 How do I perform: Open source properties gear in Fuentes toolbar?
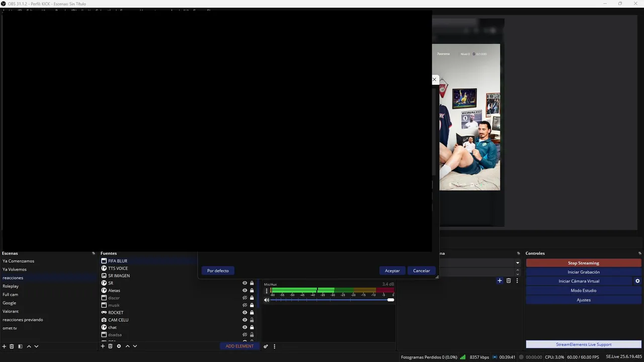tap(119, 346)
